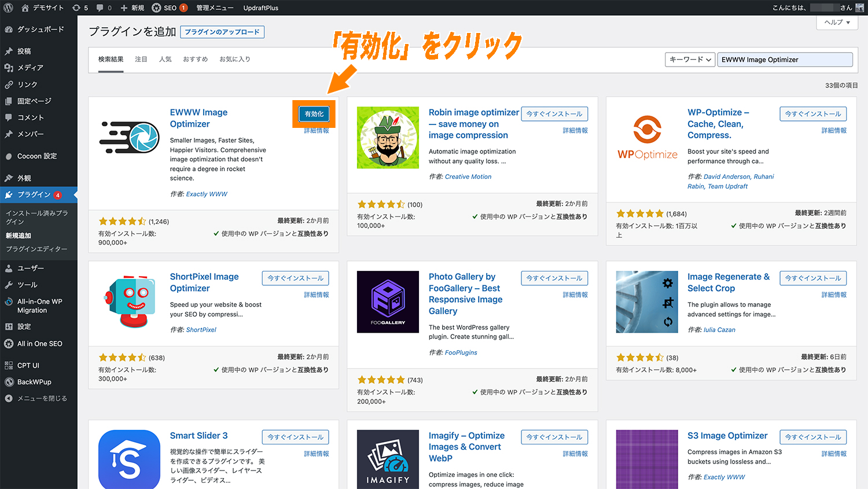Open the キーワード search filter dropdown

(x=690, y=59)
